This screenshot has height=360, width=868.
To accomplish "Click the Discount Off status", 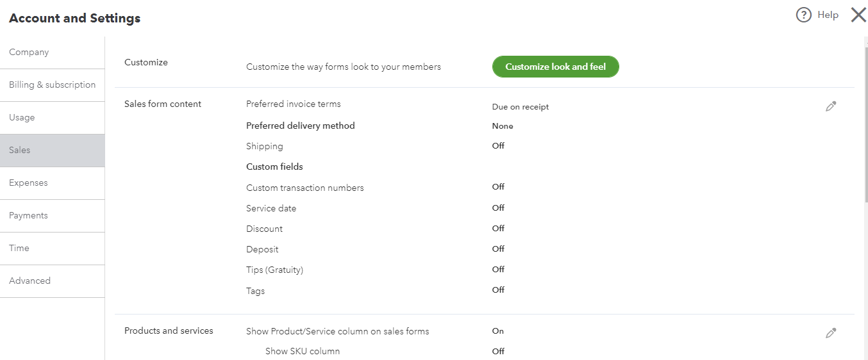I will coord(498,229).
